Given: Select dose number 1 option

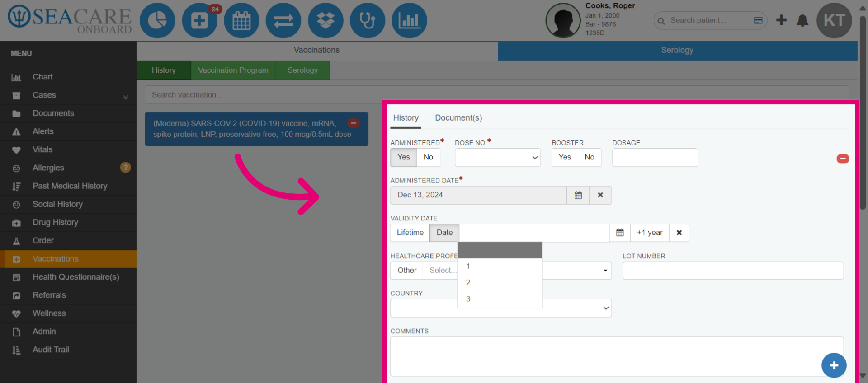Looking at the screenshot, I should 500,266.
